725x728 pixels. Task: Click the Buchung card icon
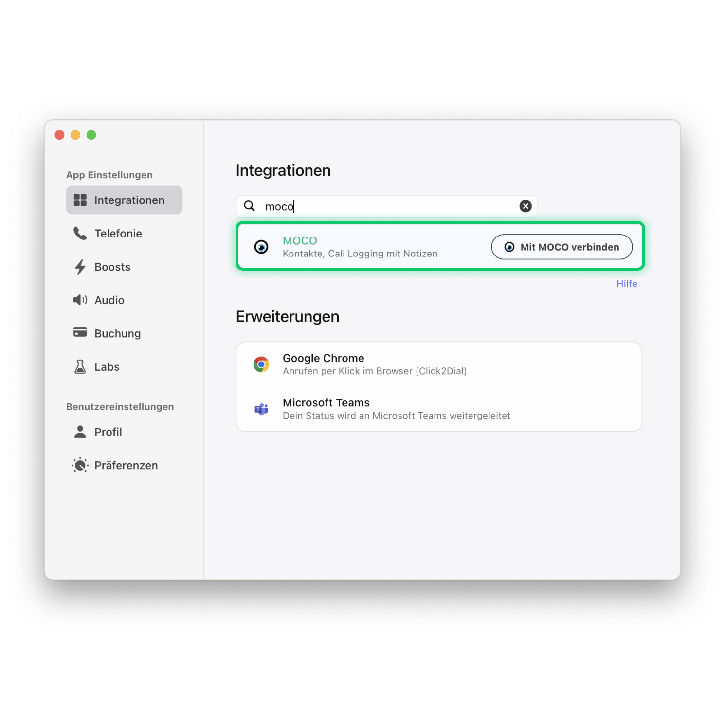click(80, 332)
